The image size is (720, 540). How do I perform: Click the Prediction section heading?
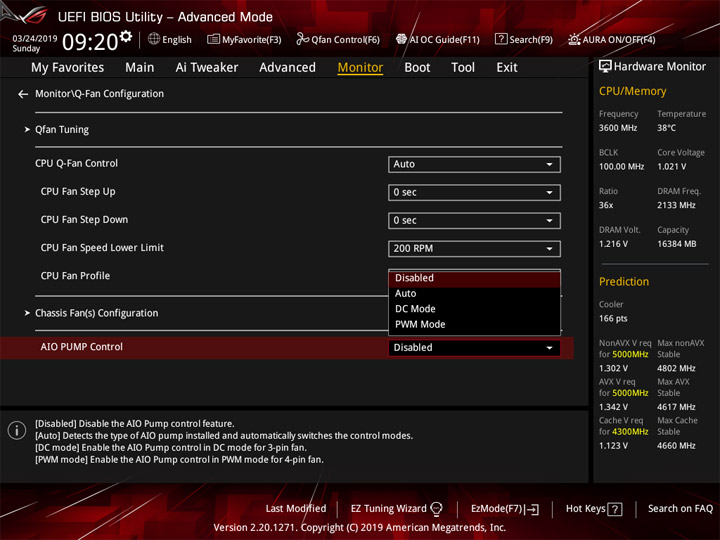624,282
